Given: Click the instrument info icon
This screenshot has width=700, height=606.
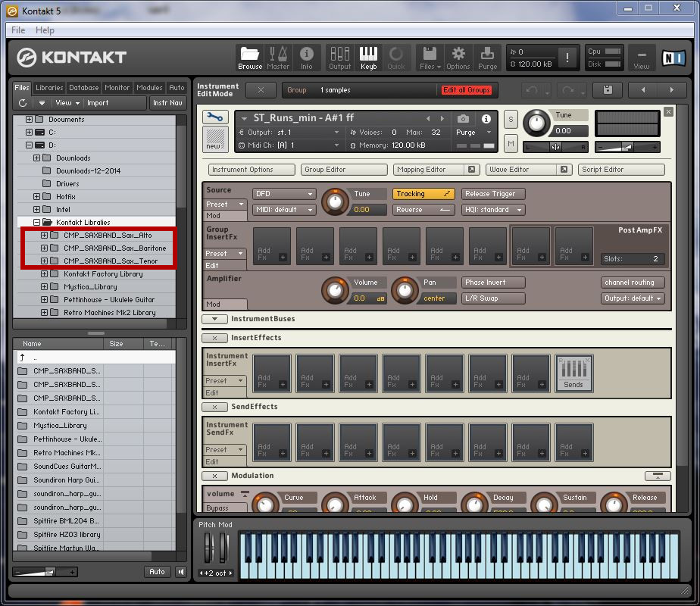Looking at the screenshot, I should (x=486, y=119).
